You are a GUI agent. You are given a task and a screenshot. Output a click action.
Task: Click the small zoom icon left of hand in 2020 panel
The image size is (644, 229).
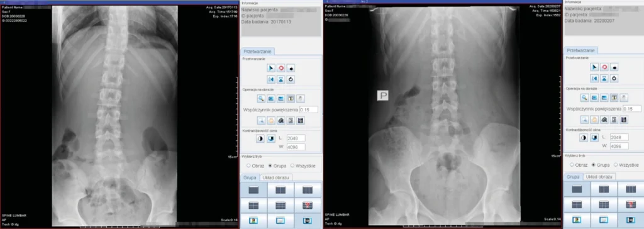[x=584, y=120]
